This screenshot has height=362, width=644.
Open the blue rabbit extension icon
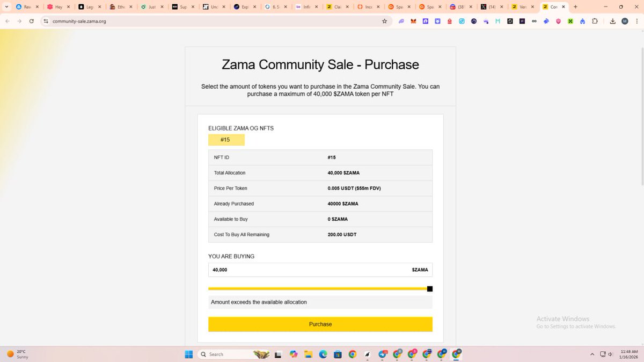(x=546, y=21)
